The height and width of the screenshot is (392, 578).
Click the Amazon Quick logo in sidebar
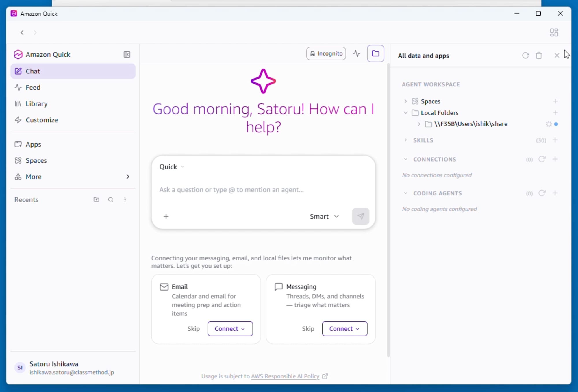tap(18, 54)
